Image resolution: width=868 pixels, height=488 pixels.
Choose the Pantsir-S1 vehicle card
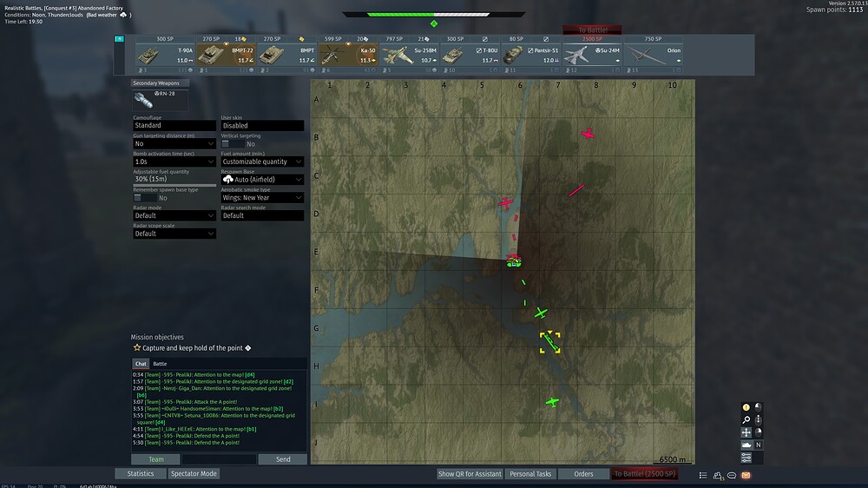pyautogui.click(x=531, y=55)
